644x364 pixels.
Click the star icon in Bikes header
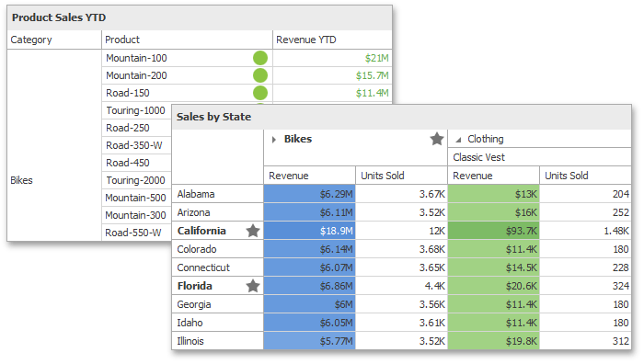[x=437, y=139]
